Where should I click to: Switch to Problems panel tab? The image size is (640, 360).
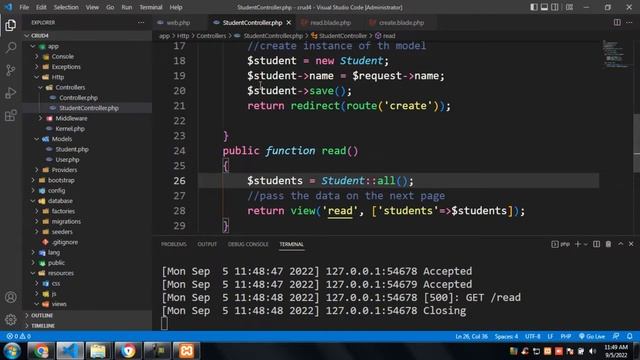click(173, 244)
